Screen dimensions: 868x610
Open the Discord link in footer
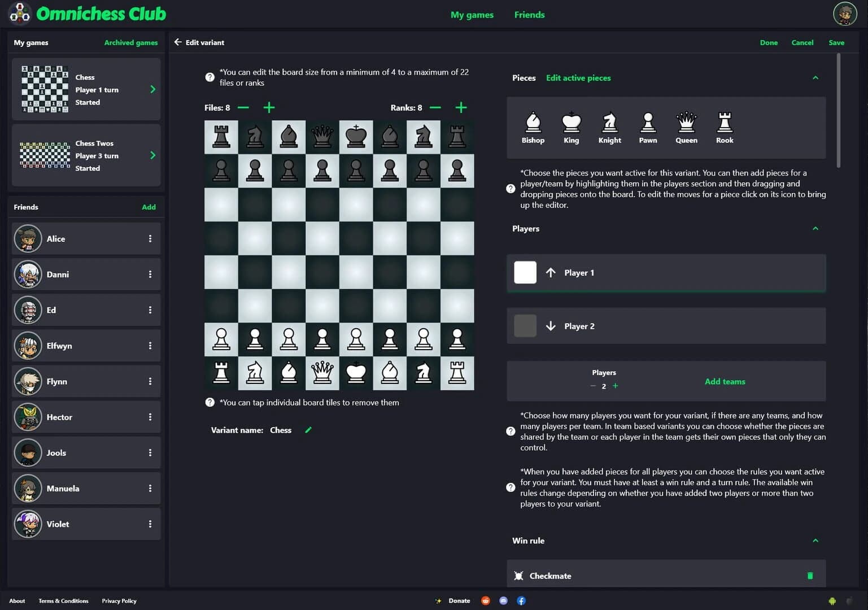[x=503, y=600]
